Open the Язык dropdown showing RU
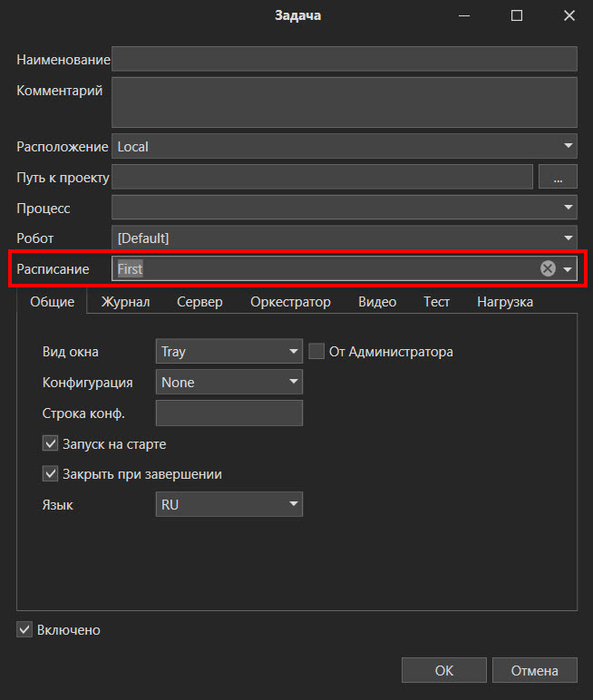 tap(229, 504)
